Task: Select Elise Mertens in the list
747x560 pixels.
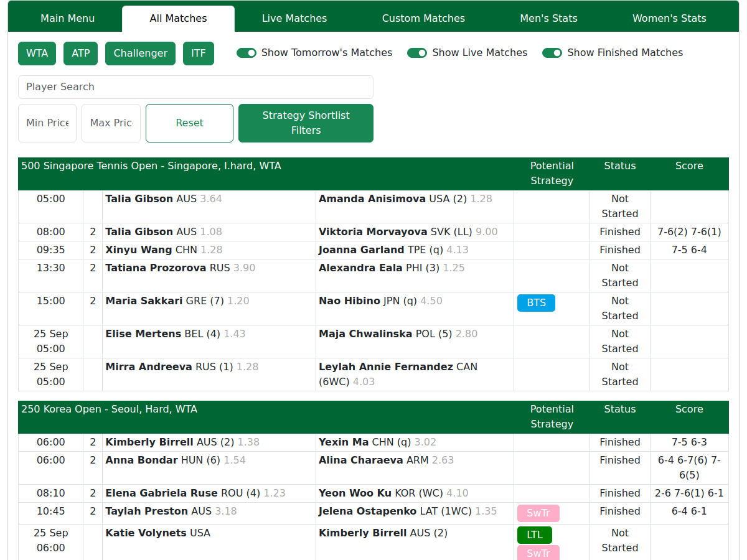Action: (143, 334)
